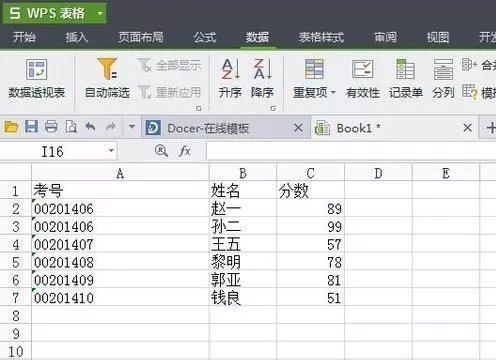Viewport: 496px width, 360px height.
Task: Switch to the 视图 tab
Action: [438, 37]
